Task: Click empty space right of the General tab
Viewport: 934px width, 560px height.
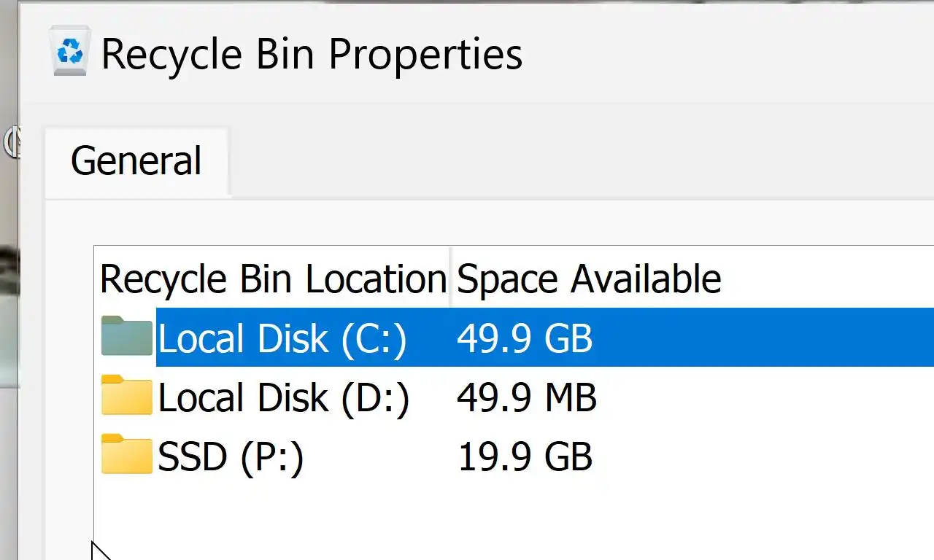Action: click(584, 161)
